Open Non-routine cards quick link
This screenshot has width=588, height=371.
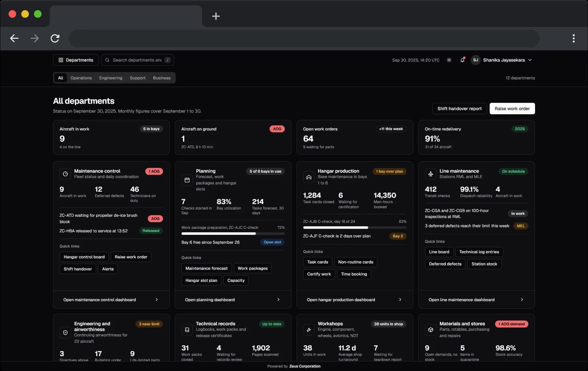click(355, 262)
